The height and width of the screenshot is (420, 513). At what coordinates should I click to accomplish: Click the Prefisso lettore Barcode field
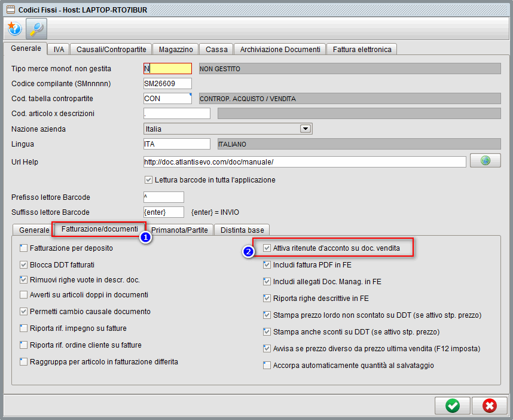pyautogui.click(x=164, y=197)
